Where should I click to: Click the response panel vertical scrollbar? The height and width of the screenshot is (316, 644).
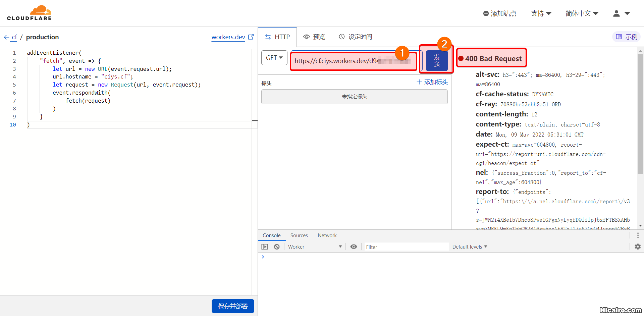(640, 114)
